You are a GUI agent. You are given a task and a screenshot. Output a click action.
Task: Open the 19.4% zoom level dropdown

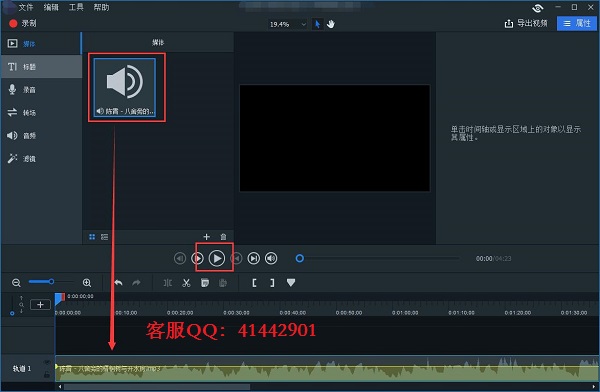(288, 24)
